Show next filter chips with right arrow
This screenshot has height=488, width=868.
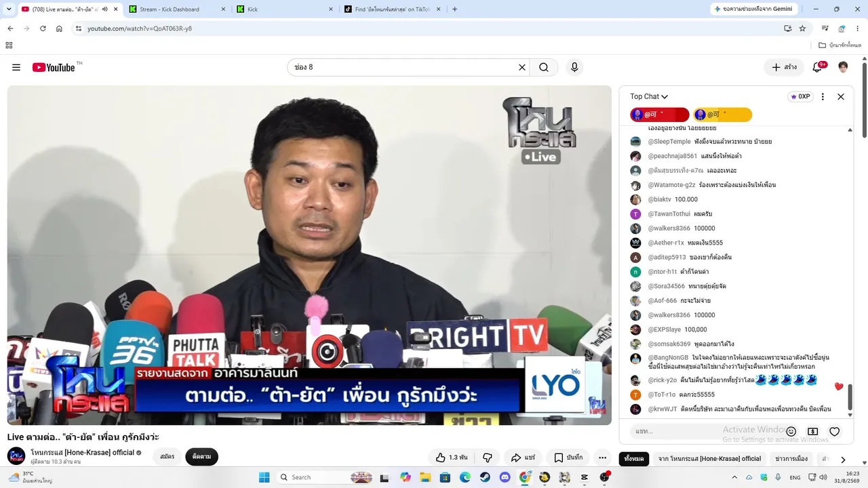(x=843, y=459)
